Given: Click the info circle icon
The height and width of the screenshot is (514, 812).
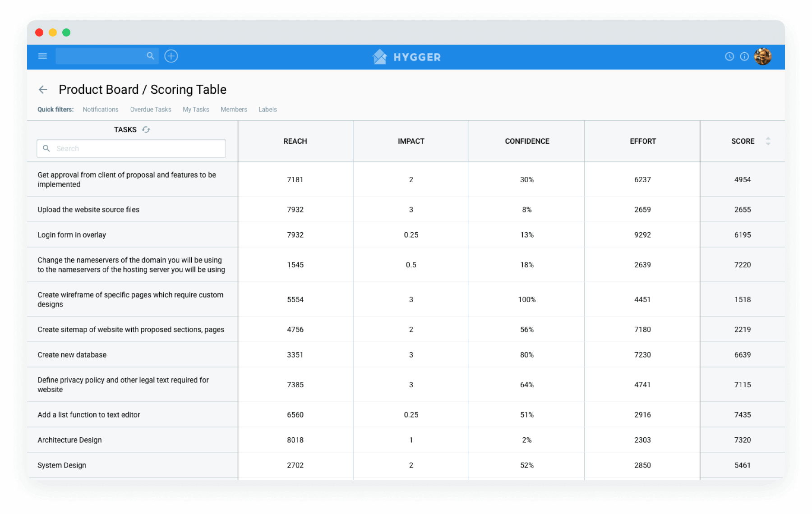Looking at the screenshot, I should point(744,57).
